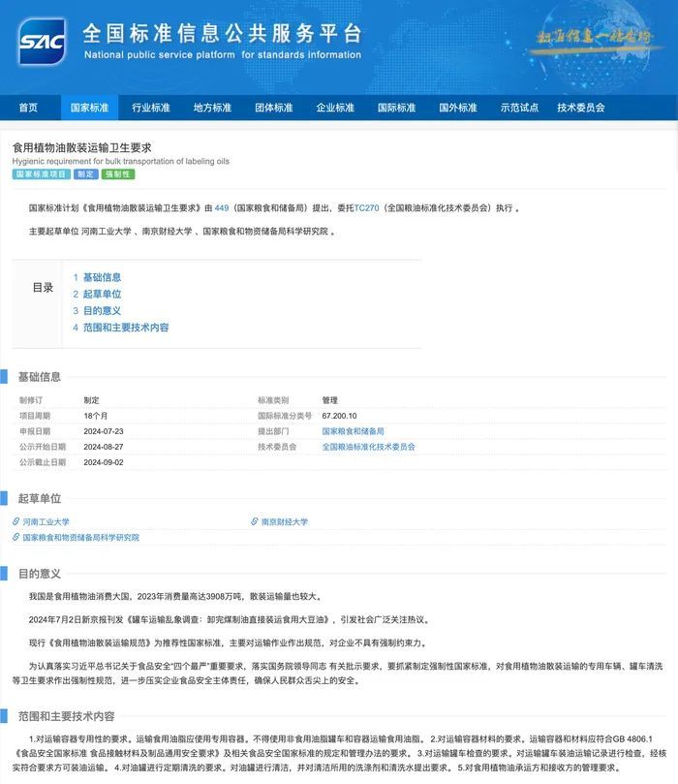Open 范围和主要技术内容 contents link
This screenshot has width=678, height=784.
(x=126, y=328)
